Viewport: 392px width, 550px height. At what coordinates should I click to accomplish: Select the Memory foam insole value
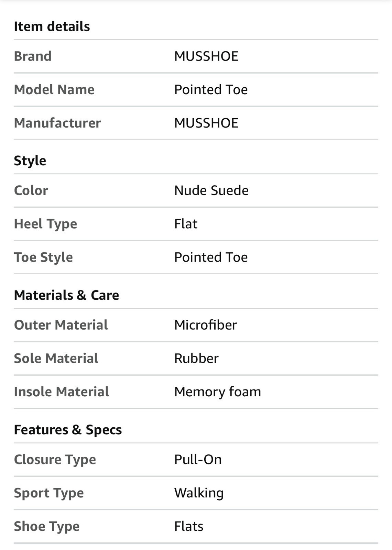(x=218, y=392)
